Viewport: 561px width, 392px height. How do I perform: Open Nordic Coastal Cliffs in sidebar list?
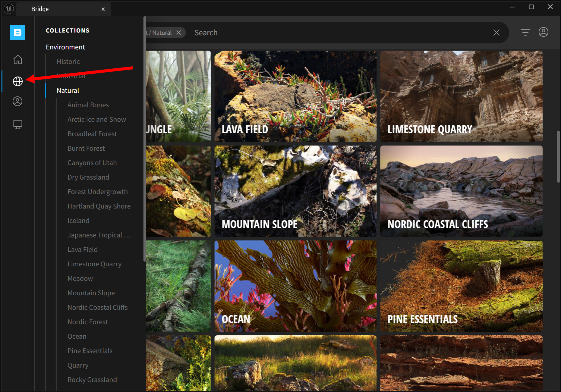tap(98, 307)
